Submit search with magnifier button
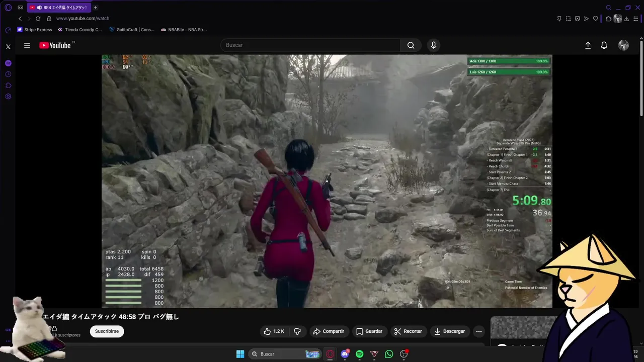Screen dimensions: 644x362 (411, 45)
